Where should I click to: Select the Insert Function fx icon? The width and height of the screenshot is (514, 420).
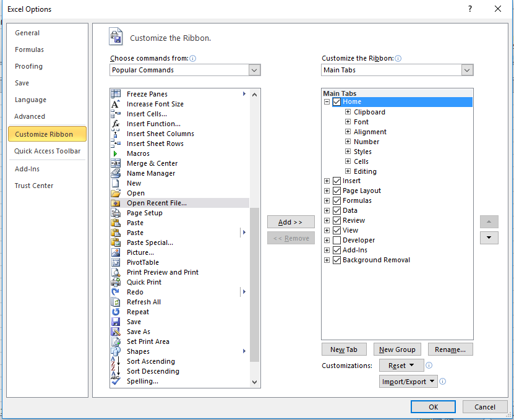tap(116, 124)
